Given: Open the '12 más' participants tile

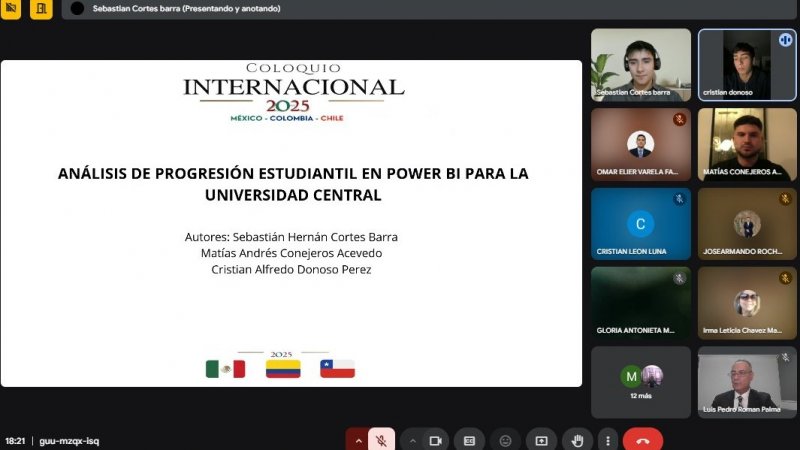Looking at the screenshot, I should [x=640, y=381].
